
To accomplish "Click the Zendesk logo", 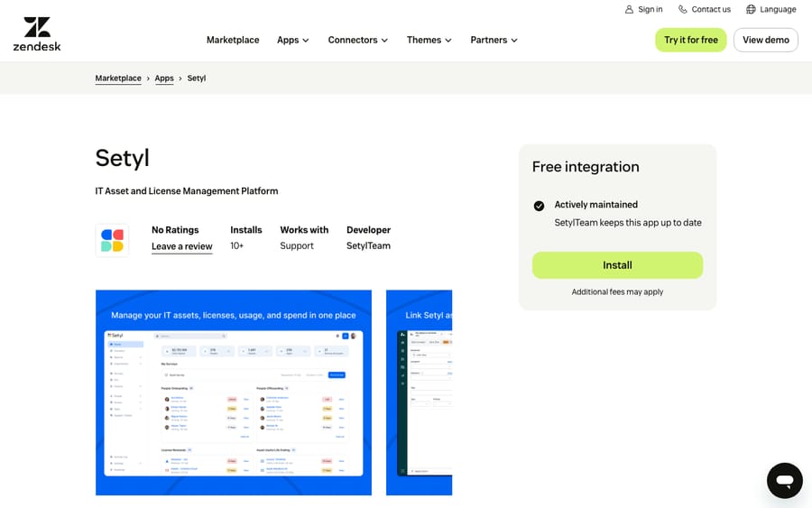I will [37, 34].
